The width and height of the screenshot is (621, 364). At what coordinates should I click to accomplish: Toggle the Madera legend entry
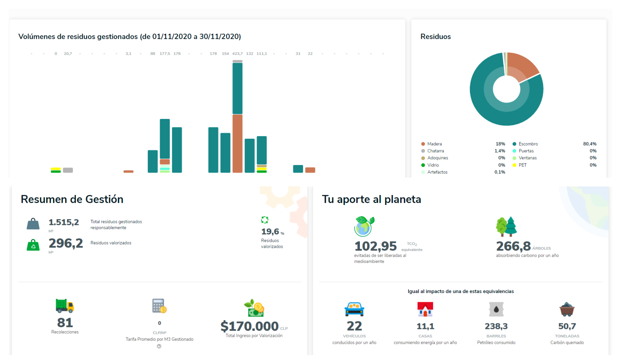[434, 144]
